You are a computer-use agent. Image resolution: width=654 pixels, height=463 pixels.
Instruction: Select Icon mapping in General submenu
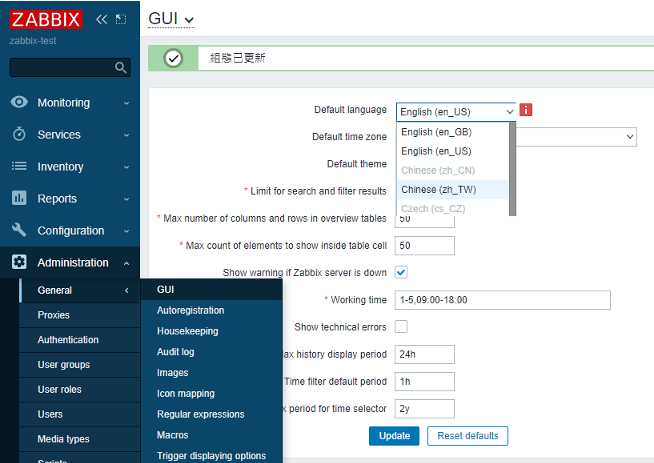(x=212, y=393)
